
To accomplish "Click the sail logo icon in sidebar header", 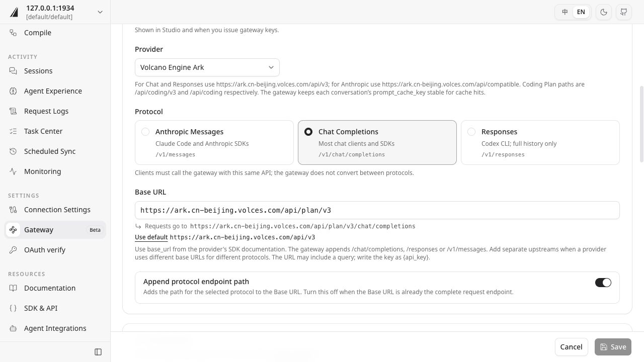I will click(x=14, y=12).
